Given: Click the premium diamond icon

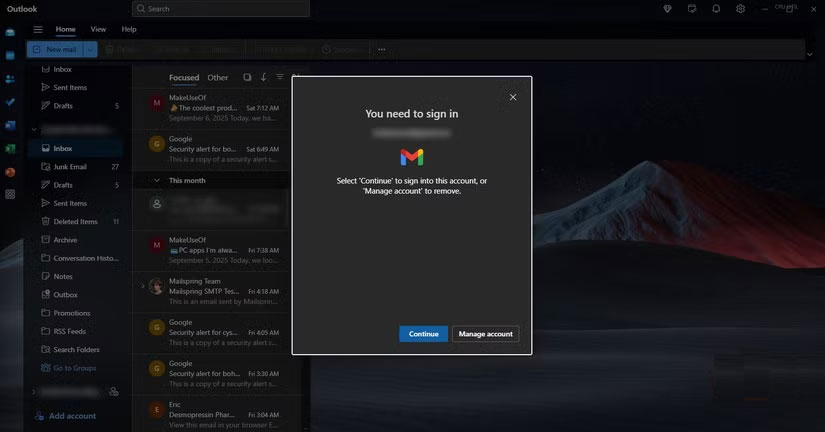Looking at the screenshot, I should pos(668,9).
